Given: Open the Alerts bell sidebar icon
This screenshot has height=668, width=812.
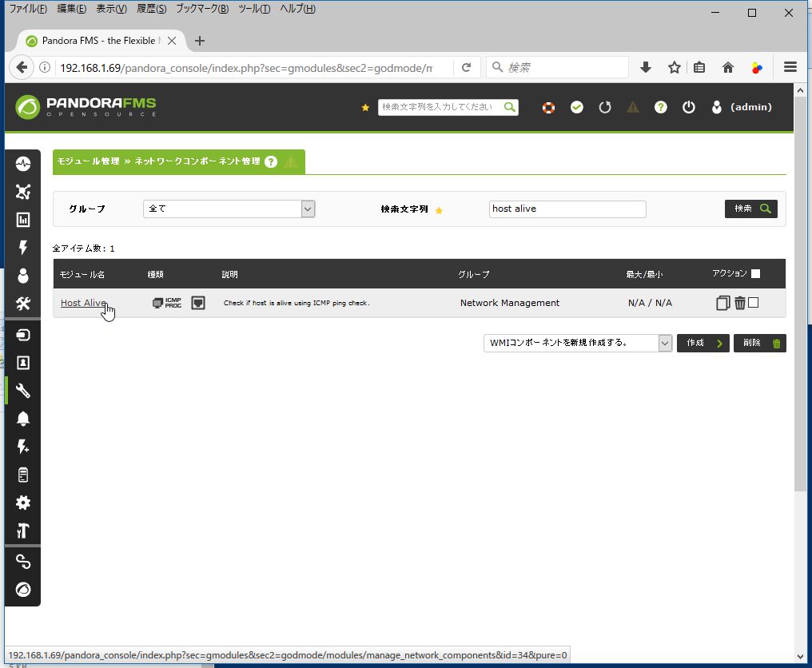Looking at the screenshot, I should 23,419.
